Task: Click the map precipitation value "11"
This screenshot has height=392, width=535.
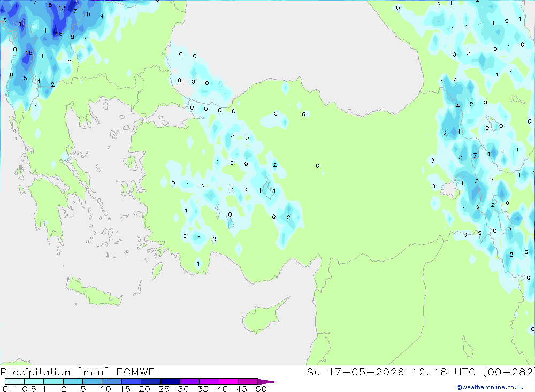Action: [18, 24]
